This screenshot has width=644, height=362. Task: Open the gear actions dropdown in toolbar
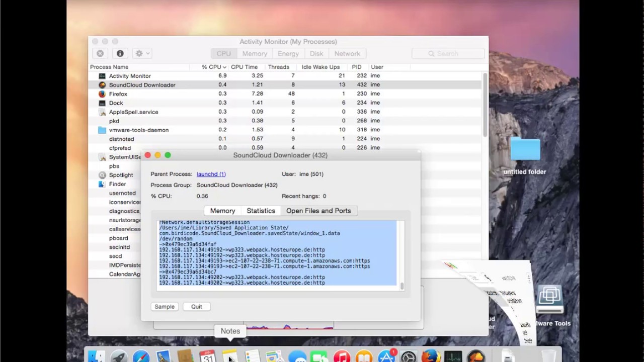point(142,53)
